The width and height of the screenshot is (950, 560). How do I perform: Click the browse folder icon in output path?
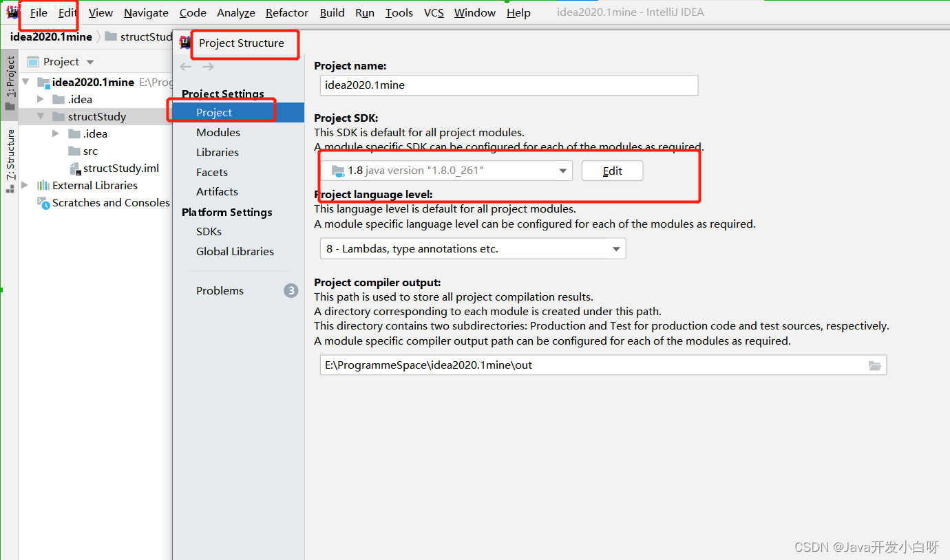pyautogui.click(x=875, y=366)
